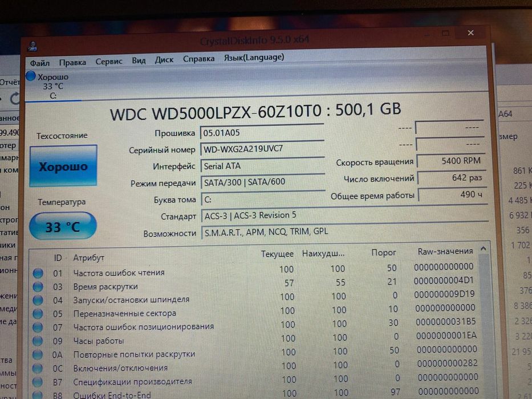
Task: Click the refresh icon in background window
Action: point(14,99)
